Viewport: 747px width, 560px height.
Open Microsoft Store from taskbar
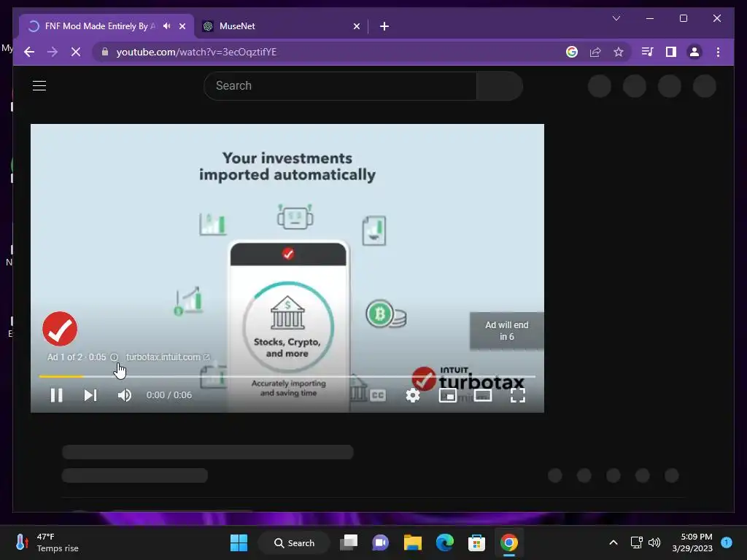pyautogui.click(x=477, y=542)
